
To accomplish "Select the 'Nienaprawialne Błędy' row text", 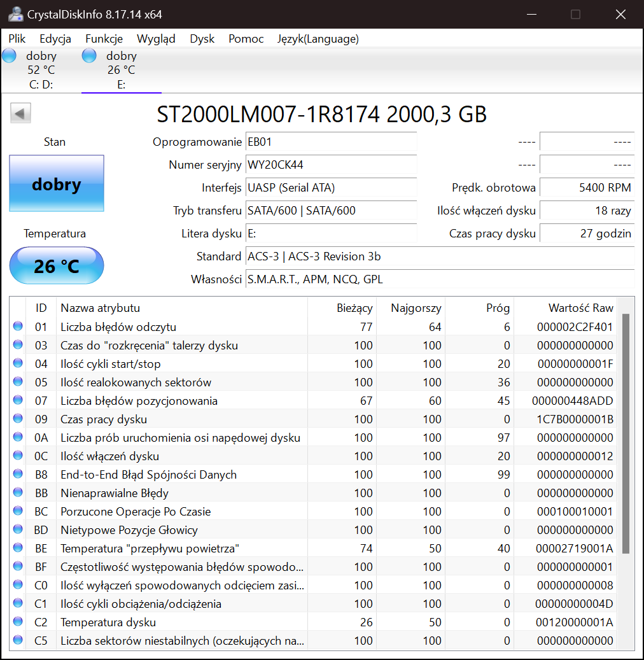I will point(115,493).
